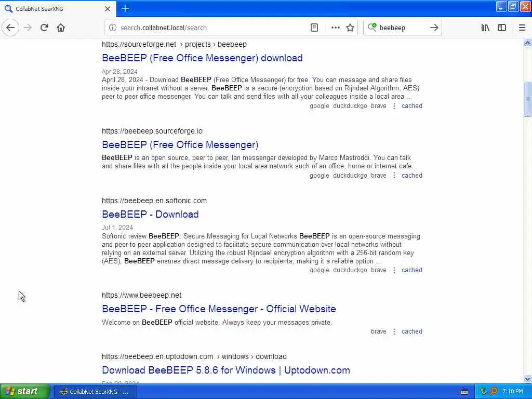
Task: Focus the beebeep search box
Action: [x=403, y=28]
